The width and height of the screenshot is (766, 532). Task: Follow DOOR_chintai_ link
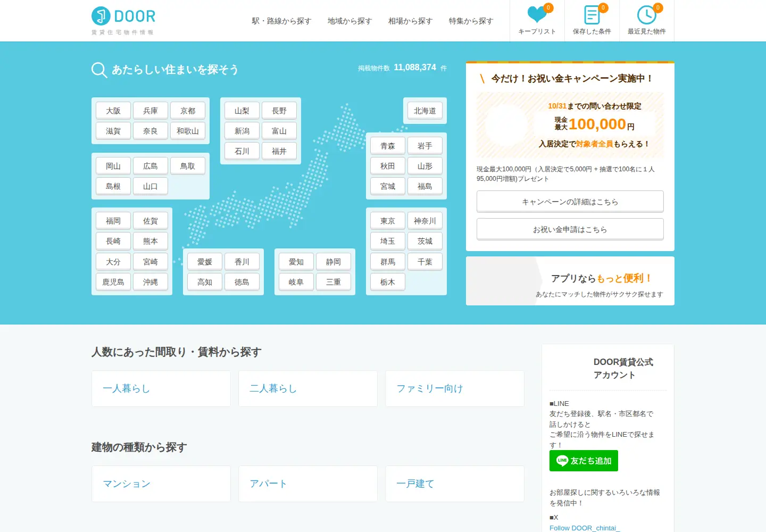click(x=585, y=528)
